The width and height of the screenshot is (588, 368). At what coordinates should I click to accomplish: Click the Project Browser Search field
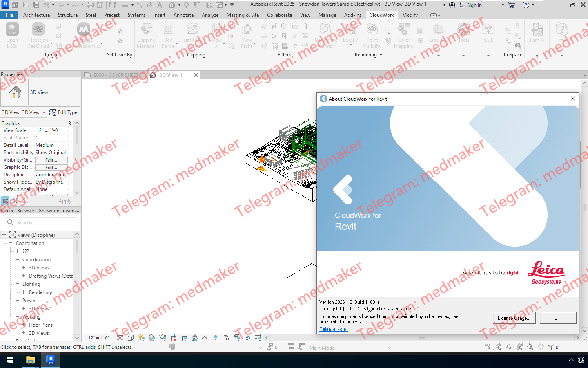click(40, 222)
